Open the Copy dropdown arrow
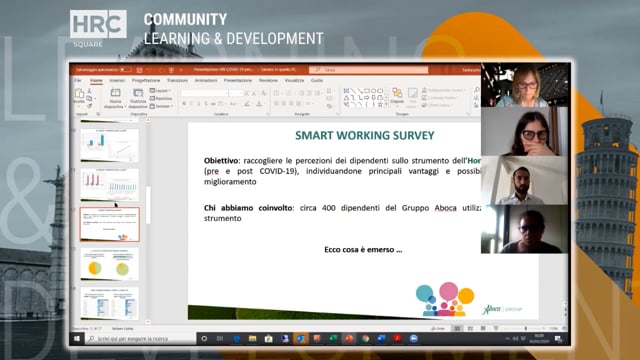Image resolution: width=640 pixels, height=360 pixels. click(95, 98)
